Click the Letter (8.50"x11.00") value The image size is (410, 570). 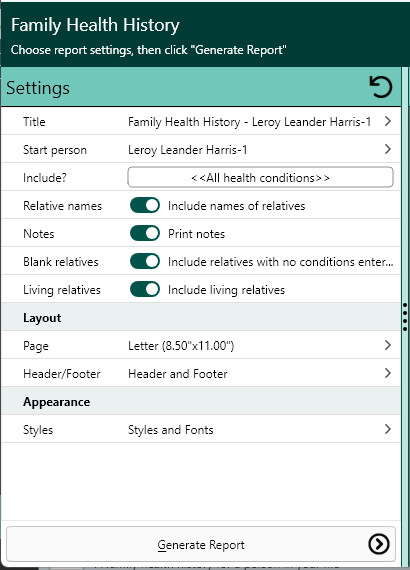coord(181,345)
